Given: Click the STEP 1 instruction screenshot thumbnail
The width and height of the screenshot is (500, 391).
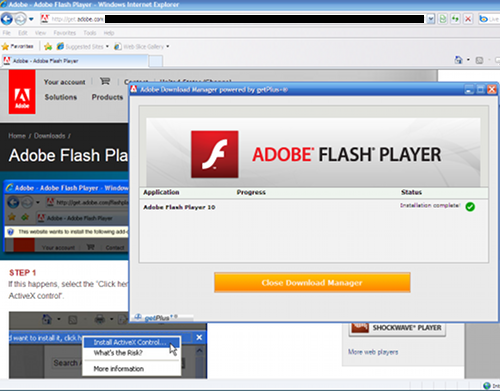Looking at the screenshot, I should [x=108, y=345].
